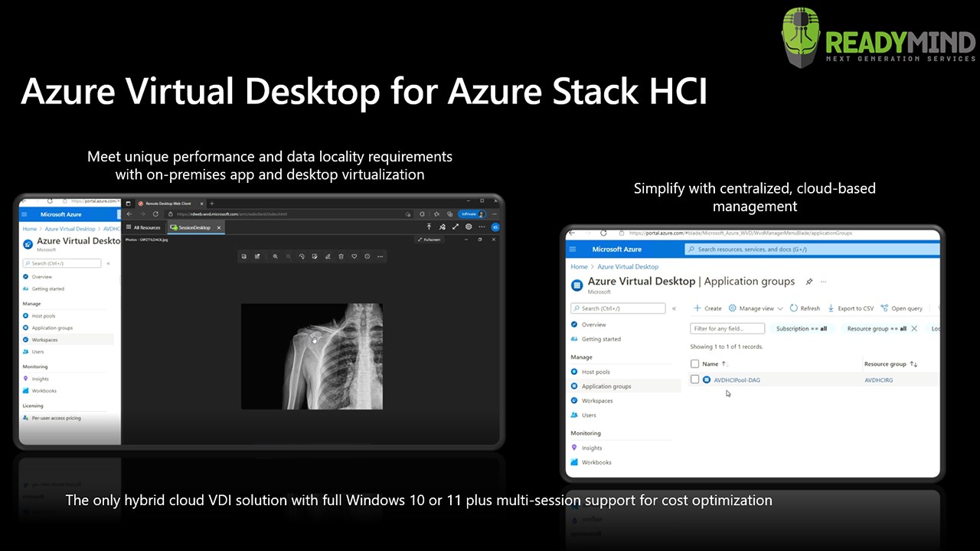This screenshot has width=980, height=551.
Task: Open Workspaces in the left Azure portal sidebar
Action: click(x=44, y=340)
